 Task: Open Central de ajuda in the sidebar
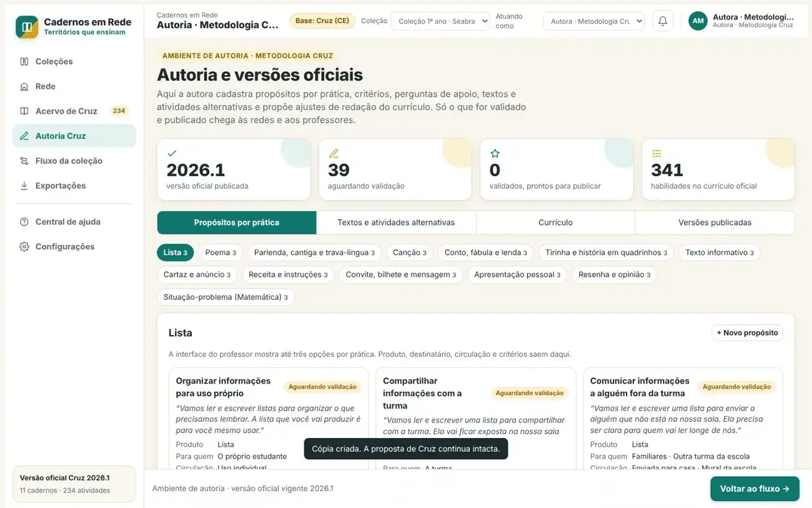coord(74,222)
